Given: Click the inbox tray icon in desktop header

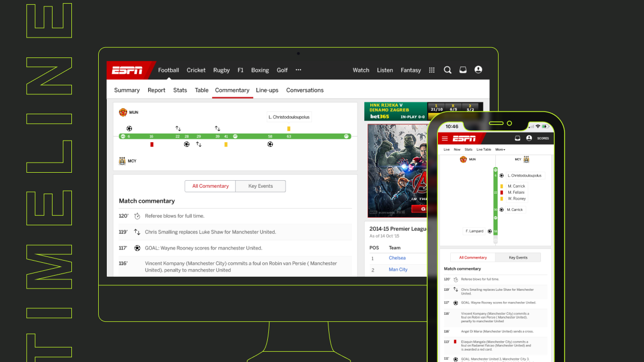Looking at the screenshot, I should 463,70.
